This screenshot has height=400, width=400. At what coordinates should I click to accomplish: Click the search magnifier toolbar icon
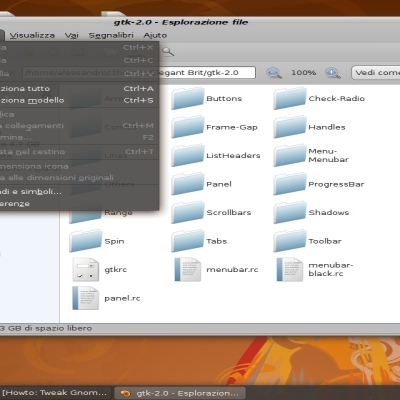168,51
